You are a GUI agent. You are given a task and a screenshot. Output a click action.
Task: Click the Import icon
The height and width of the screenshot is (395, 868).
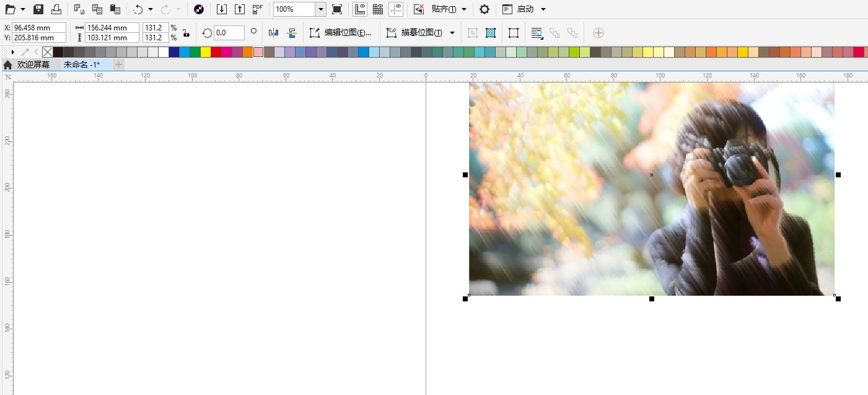click(x=222, y=9)
